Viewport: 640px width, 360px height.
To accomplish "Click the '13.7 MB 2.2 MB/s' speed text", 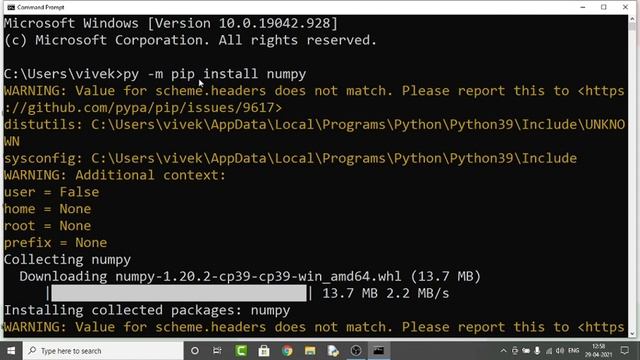I will [386, 293].
